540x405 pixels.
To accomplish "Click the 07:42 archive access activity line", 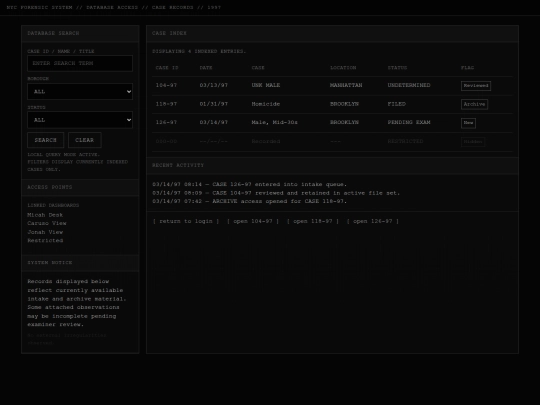I will click(250, 201).
